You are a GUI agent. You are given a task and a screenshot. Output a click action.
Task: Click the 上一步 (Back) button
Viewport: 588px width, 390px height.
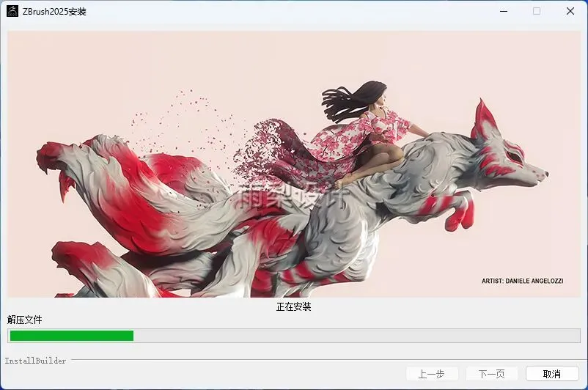click(x=432, y=373)
